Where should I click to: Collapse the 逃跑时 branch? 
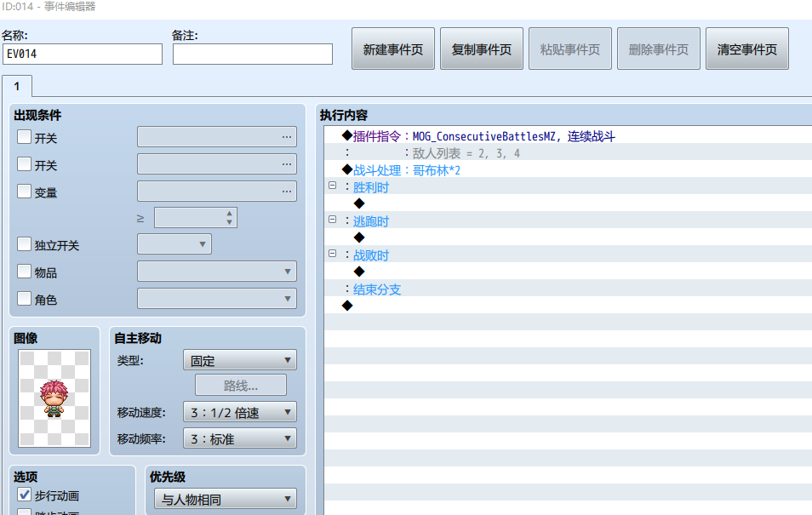[333, 220]
